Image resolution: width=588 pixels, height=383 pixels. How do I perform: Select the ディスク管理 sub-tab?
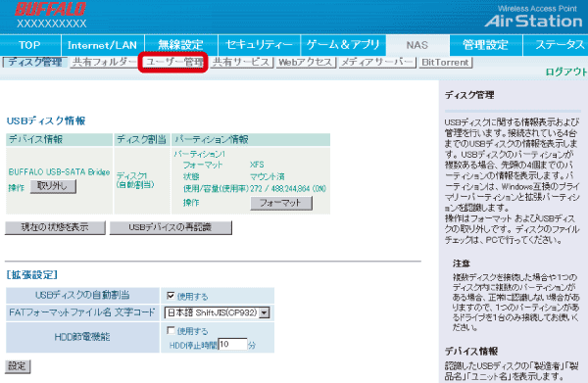[35, 63]
